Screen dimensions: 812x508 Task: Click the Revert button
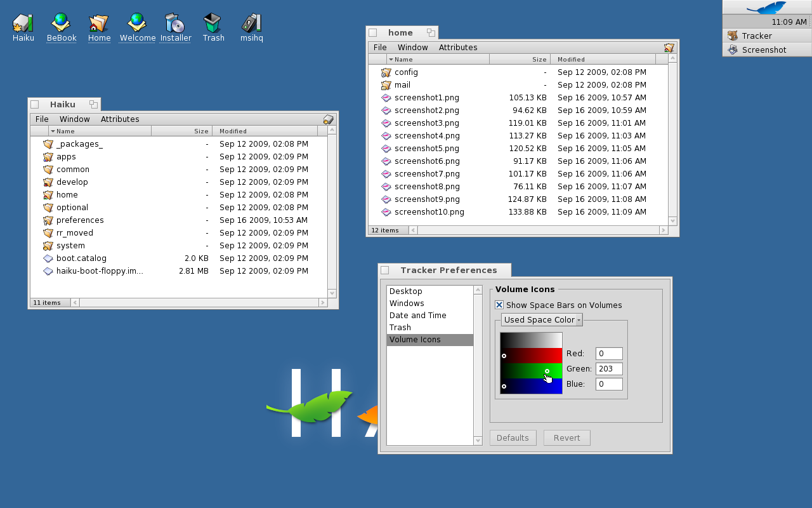[567, 438]
